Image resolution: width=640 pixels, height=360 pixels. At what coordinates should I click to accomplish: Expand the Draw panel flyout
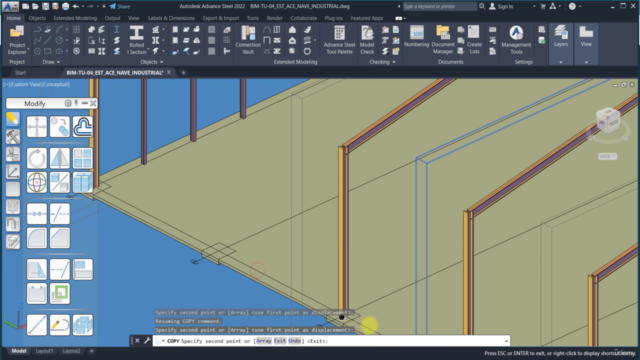51,62
